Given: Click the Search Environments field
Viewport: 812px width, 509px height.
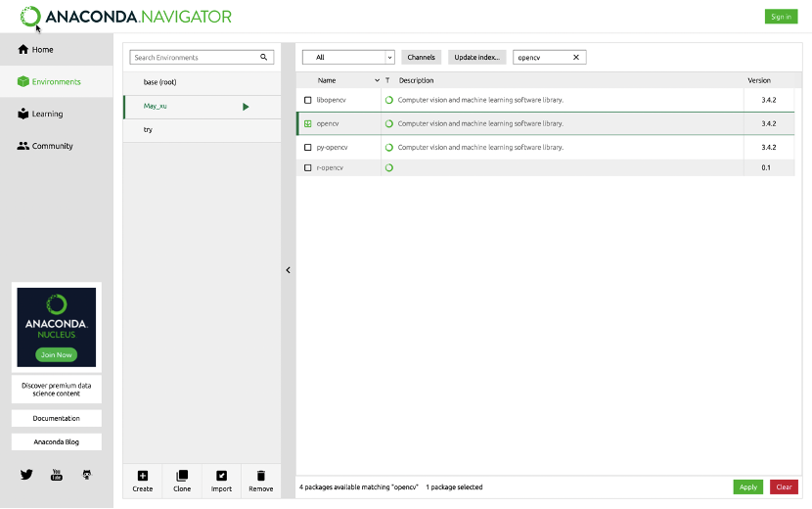Looking at the screenshot, I should tap(202, 58).
